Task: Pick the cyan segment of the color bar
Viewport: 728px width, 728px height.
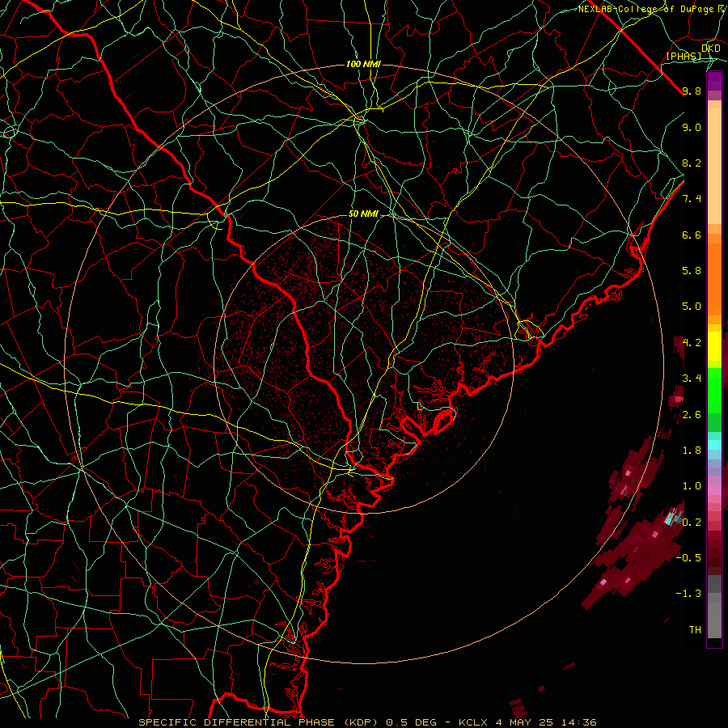Action: click(x=714, y=445)
